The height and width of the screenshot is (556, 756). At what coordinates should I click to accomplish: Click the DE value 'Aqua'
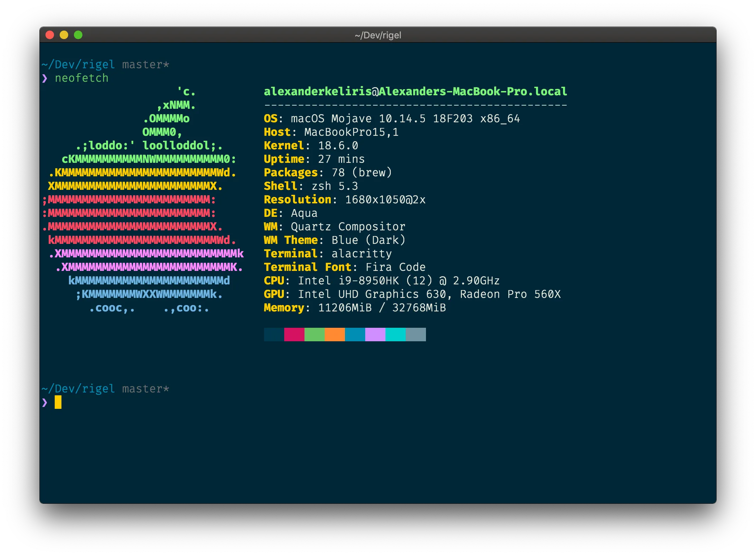click(x=304, y=213)
